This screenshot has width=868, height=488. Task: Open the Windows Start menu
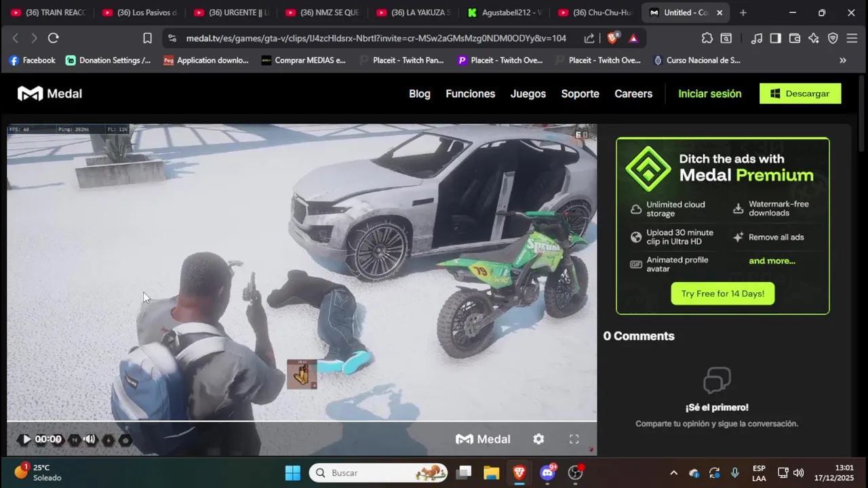click(x=293, y=472)
